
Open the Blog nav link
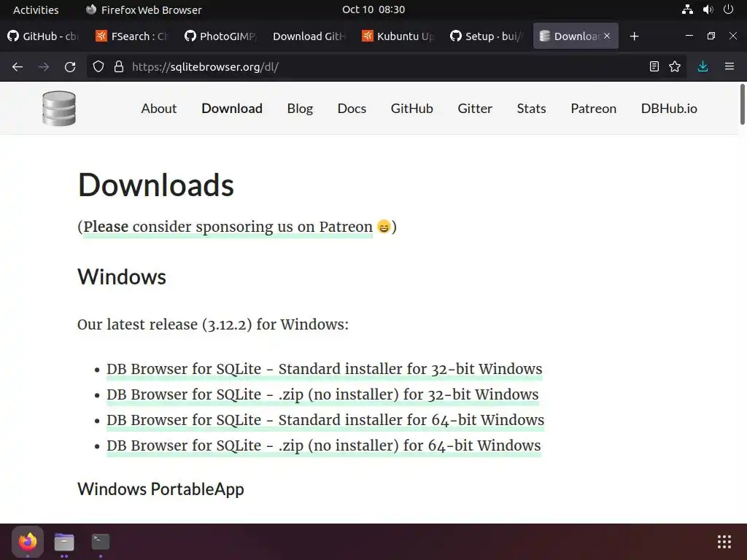[x=300, y=109]
